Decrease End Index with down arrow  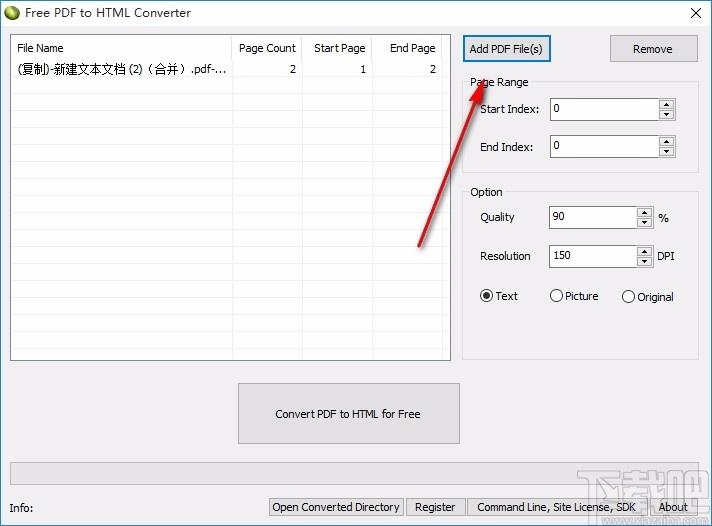(x=666, y=152)
